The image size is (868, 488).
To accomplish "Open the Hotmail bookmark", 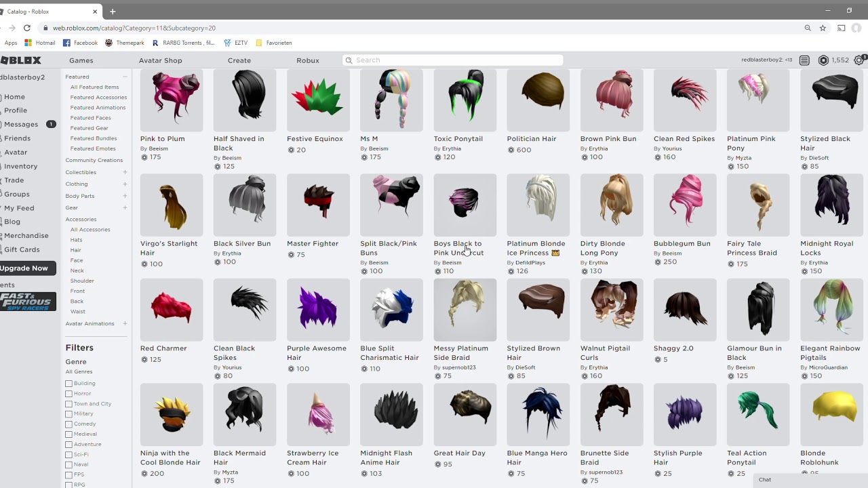I will tap(39, 43).
